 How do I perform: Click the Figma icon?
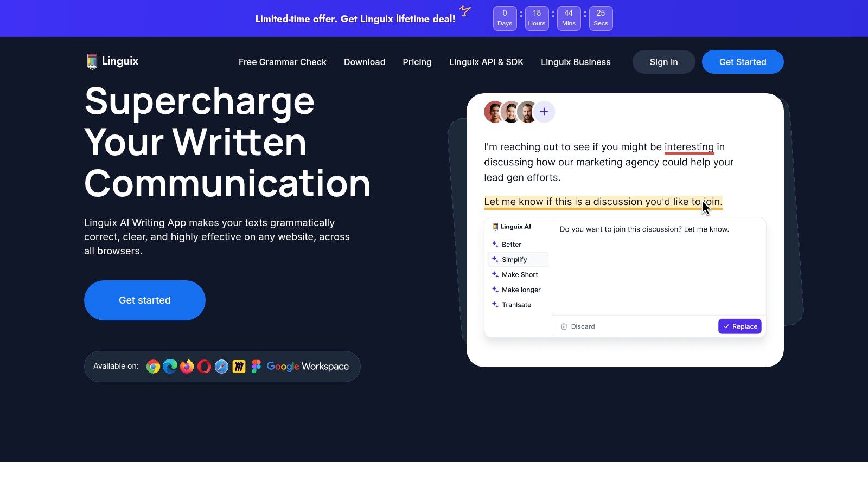pyautogui.click(x=256, y=367)
